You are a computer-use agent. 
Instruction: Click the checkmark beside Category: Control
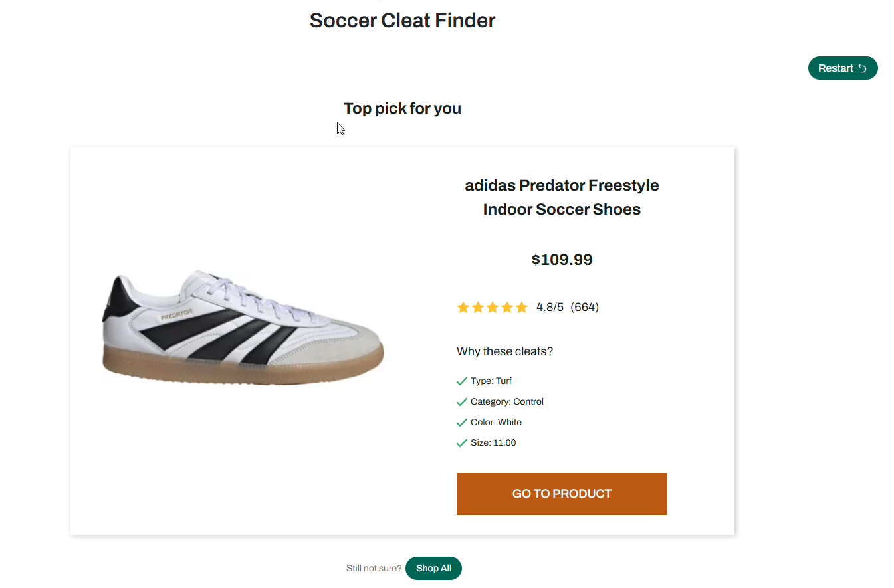(x=462, y=402)
